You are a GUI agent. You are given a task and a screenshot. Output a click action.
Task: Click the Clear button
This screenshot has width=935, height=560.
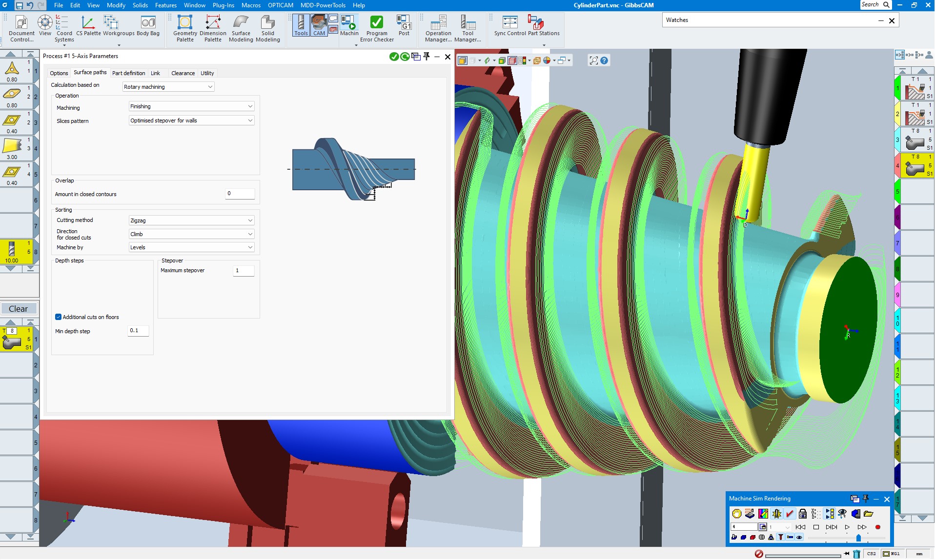point(19,309)
